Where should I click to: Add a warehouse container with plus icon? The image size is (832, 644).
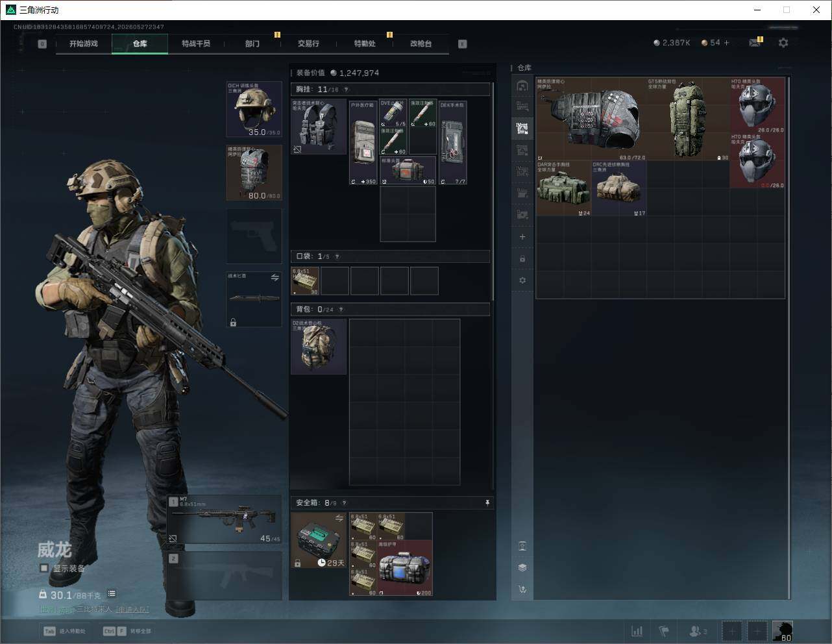522,237
